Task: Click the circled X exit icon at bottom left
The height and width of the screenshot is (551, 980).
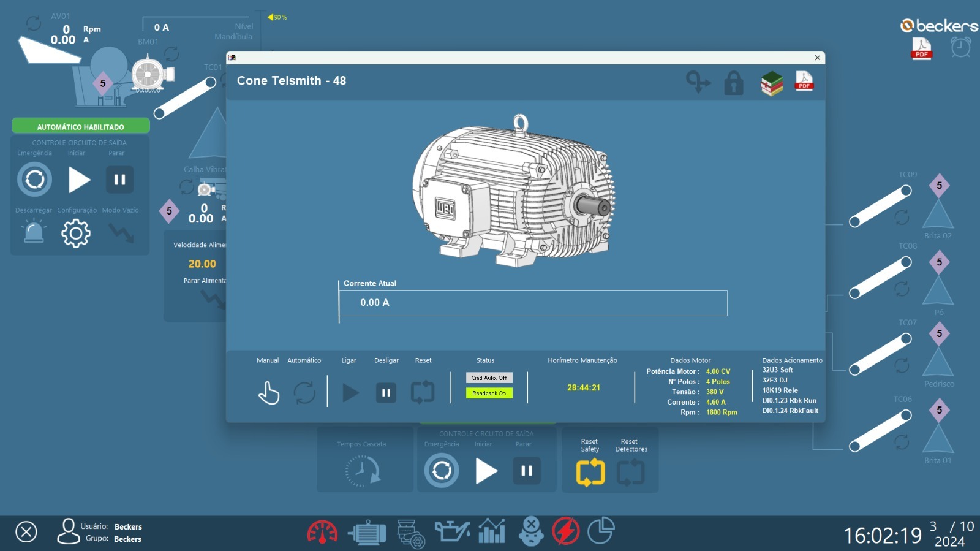Action: [x=26, y=532]
